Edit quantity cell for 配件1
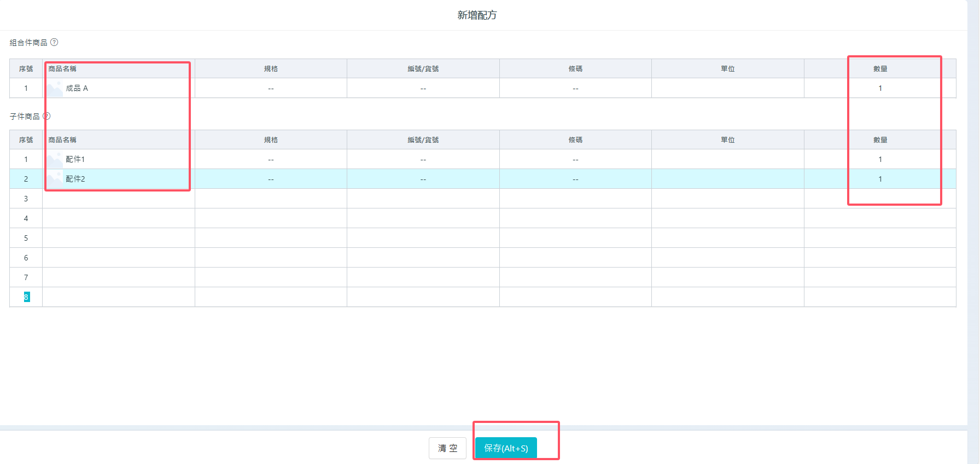Image resolution: width=980 pixels, height=464 pixels. tap(880, 159)
